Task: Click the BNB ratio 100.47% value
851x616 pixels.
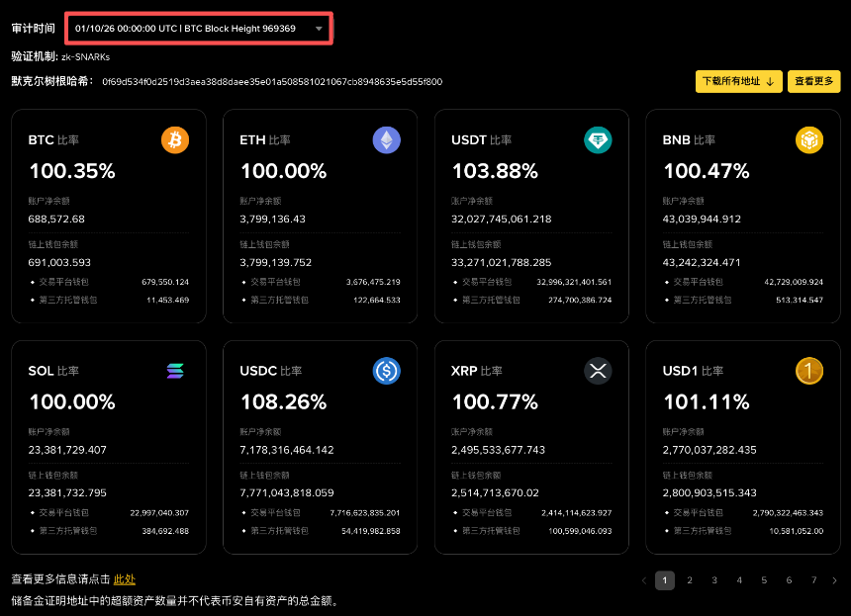Action: (x=707, y=171)
